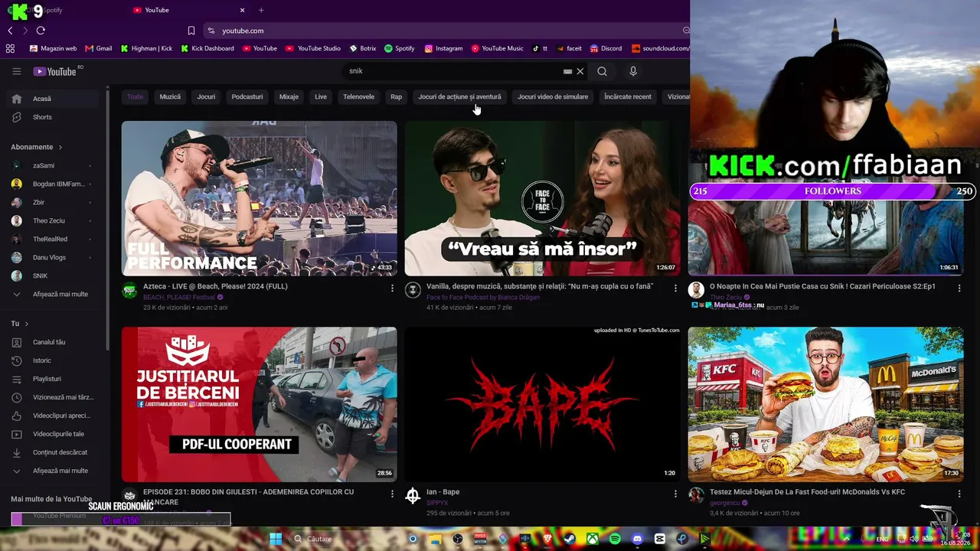Image resolution: width=980 pixels, height=551 pixels.
Task: Bookmark this page with the bookmark icon
Action: coord(191,31)
